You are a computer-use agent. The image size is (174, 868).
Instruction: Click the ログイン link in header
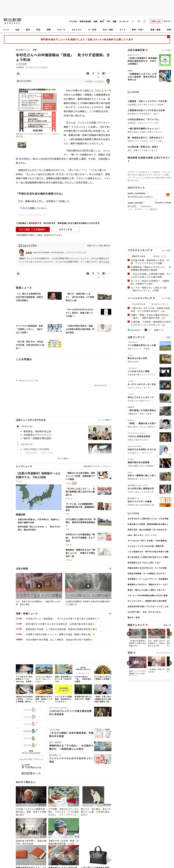[167, 21]
